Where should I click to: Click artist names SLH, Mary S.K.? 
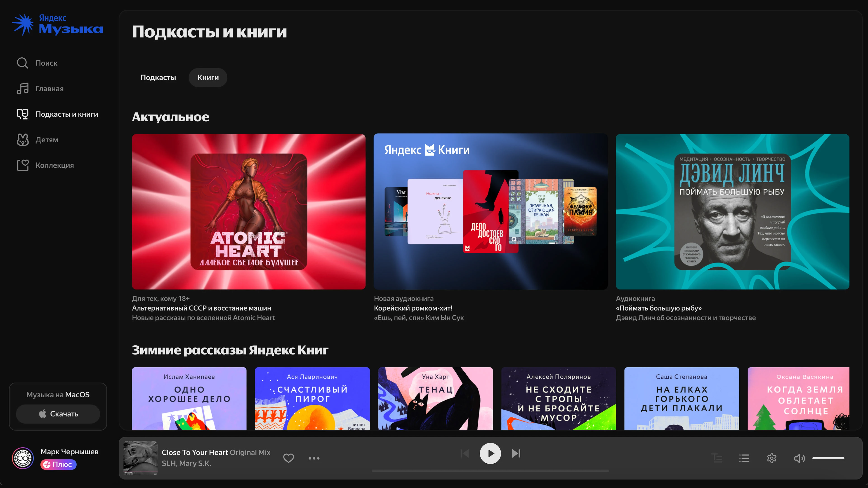[x=186, y=463]
